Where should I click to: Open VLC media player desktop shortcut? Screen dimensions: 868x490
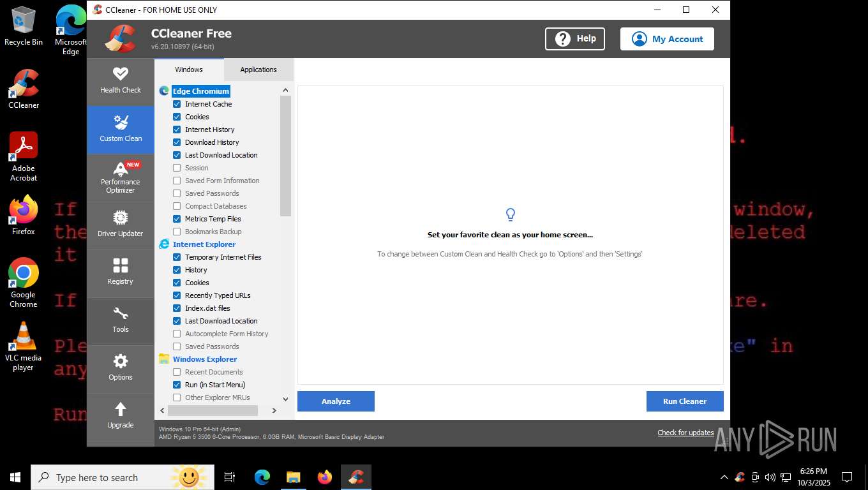click(24, 346)
